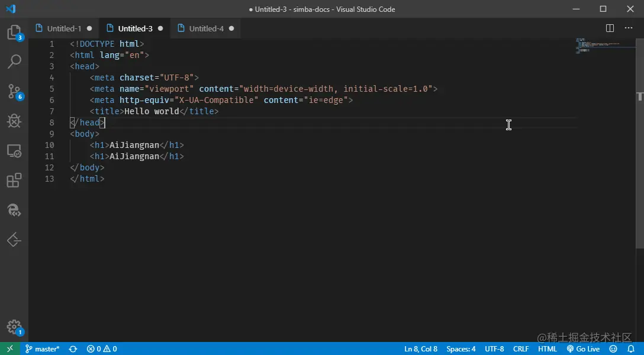Open the editor More Actions menu
The image size is (644, 355).
click(x=629, y=28)
